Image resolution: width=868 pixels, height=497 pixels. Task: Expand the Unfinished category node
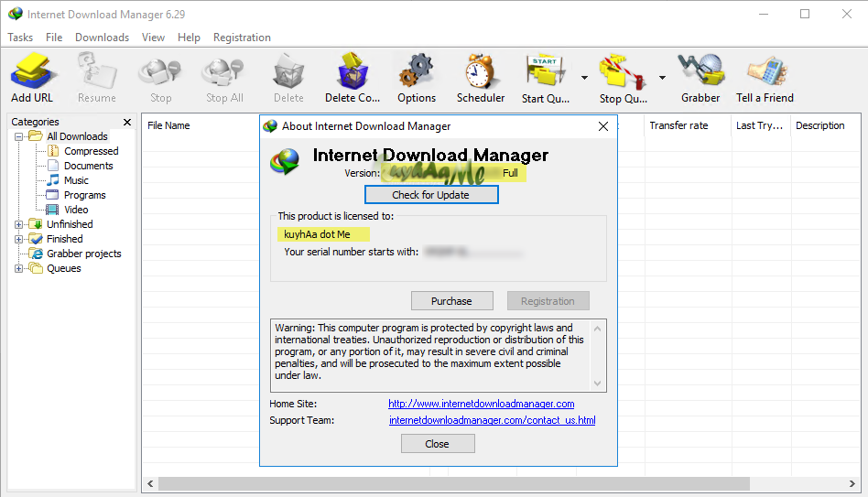pos(19,224)
